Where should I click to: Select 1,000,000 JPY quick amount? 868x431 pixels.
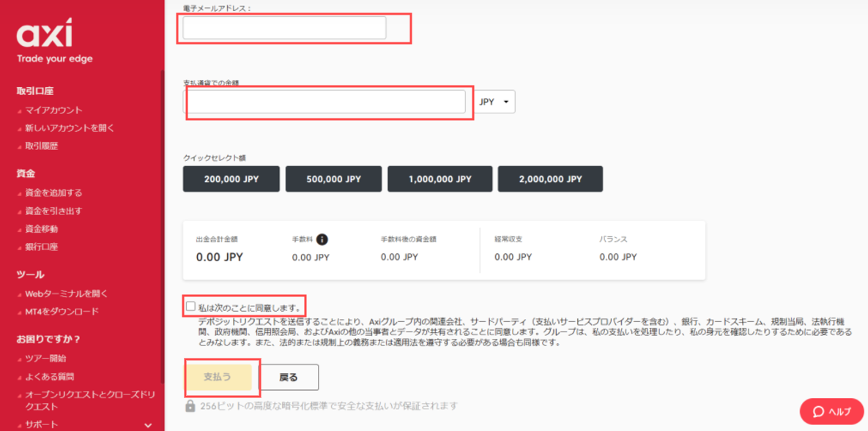pos(439,179)
